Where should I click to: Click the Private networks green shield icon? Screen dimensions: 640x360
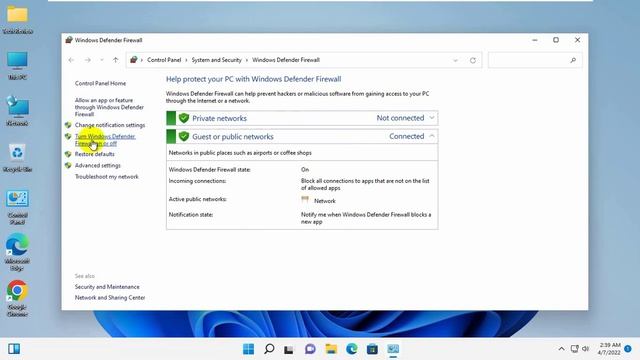click(184, 118)
